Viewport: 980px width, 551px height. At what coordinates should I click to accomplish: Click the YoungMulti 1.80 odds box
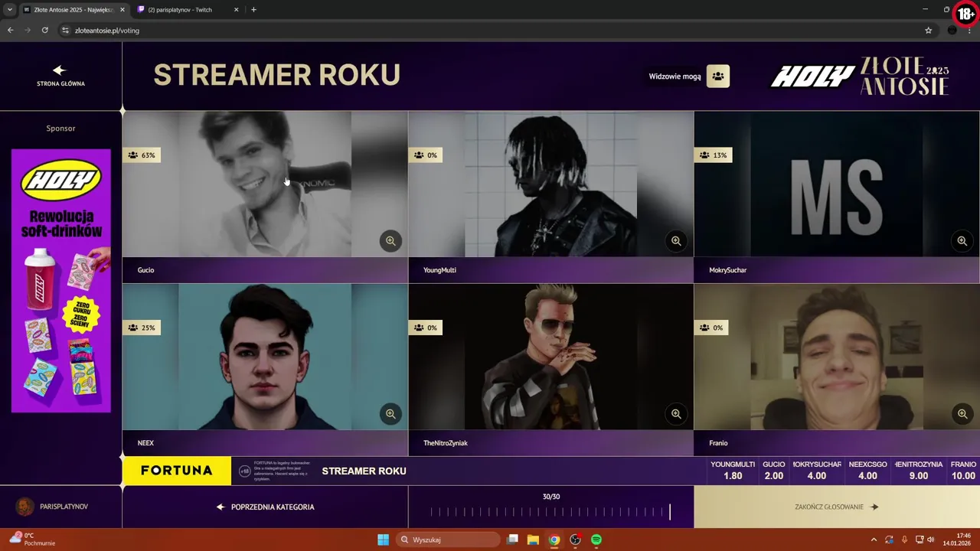tap(733, 471)
